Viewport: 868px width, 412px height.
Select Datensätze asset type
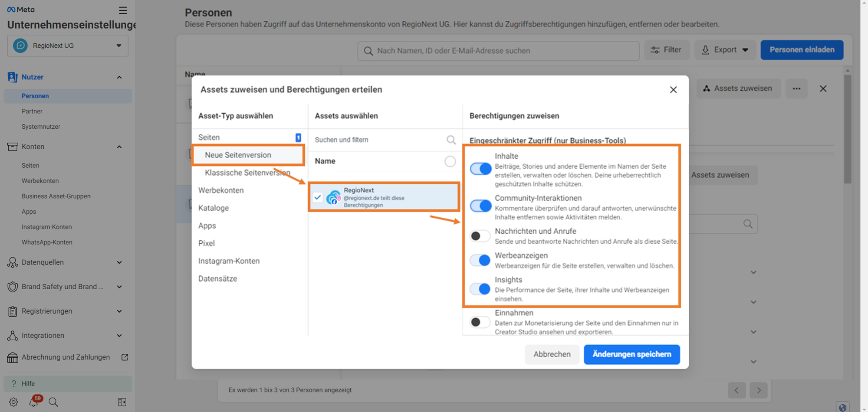click(x=218, y=279)
